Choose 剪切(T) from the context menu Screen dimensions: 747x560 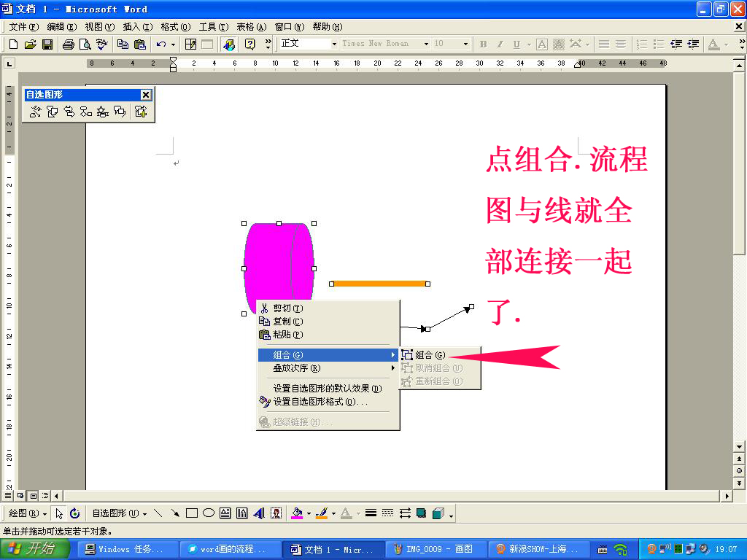(x=328, y=308)
